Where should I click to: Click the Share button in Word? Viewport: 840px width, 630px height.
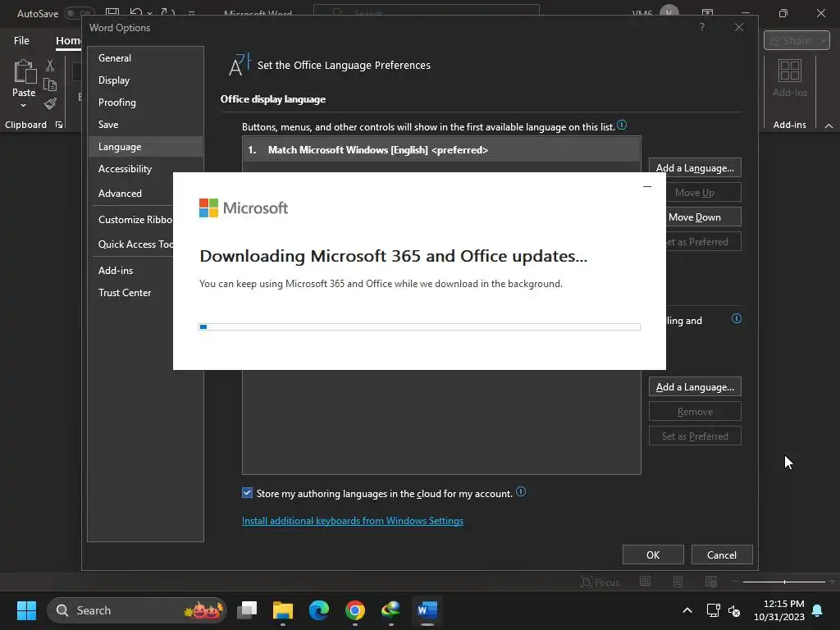coord(797,41)
